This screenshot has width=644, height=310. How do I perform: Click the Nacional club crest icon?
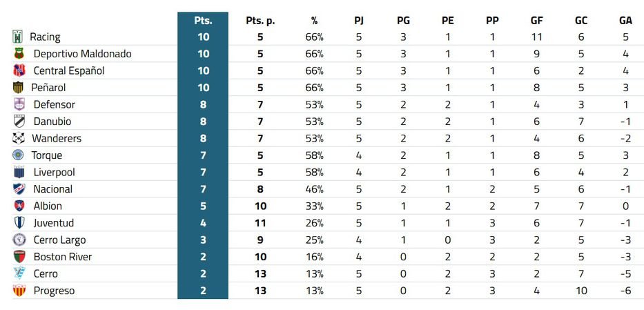[x=19, y=189]
